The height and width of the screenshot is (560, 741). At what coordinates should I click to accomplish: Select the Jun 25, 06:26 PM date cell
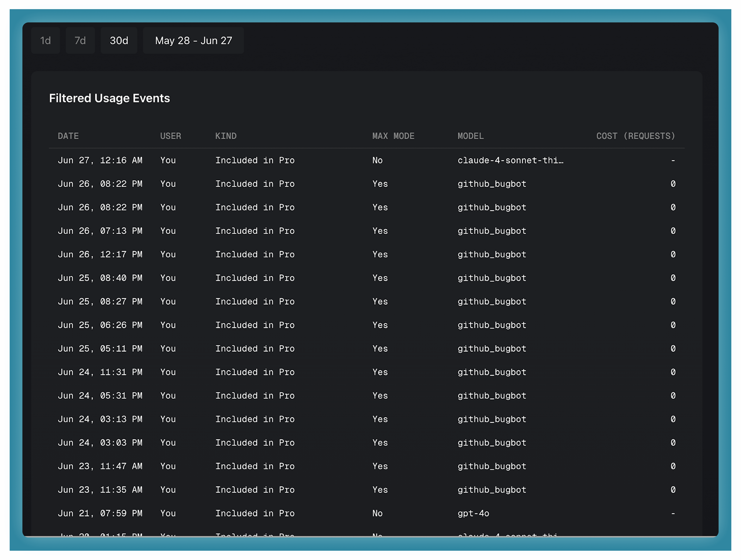pyautogui.click(x=100, y=325)
